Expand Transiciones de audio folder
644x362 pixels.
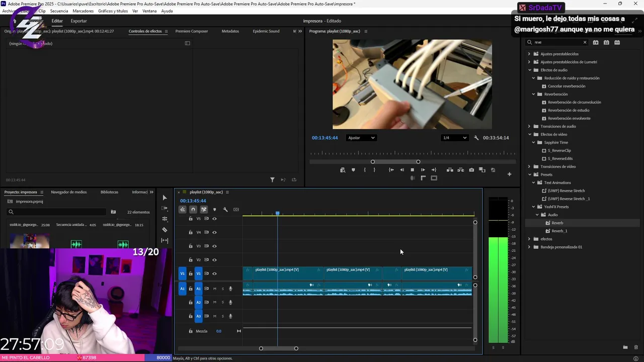pos(529,126)
